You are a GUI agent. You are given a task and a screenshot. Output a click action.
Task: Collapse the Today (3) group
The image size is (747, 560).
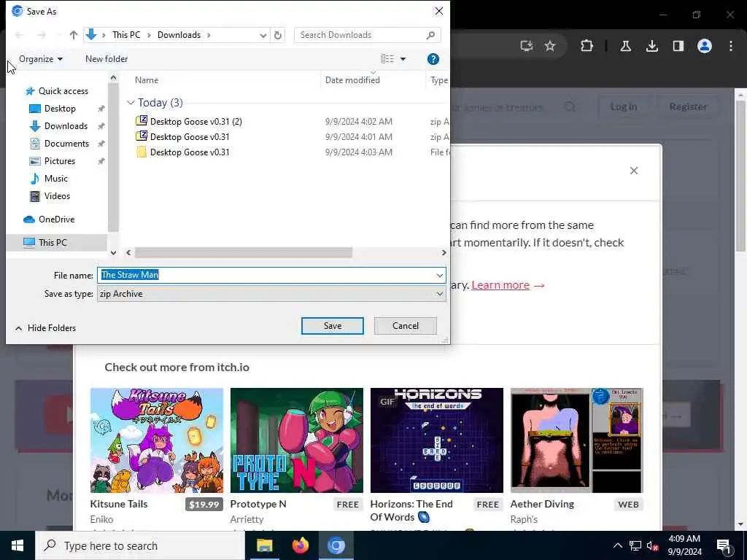pyautogui.click(x=131, y=103)
